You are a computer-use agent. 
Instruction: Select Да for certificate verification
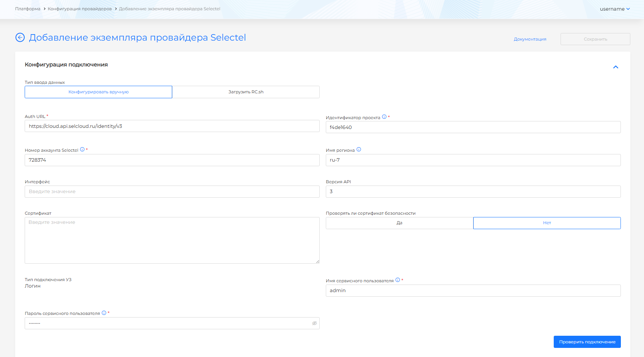[399, 223]
